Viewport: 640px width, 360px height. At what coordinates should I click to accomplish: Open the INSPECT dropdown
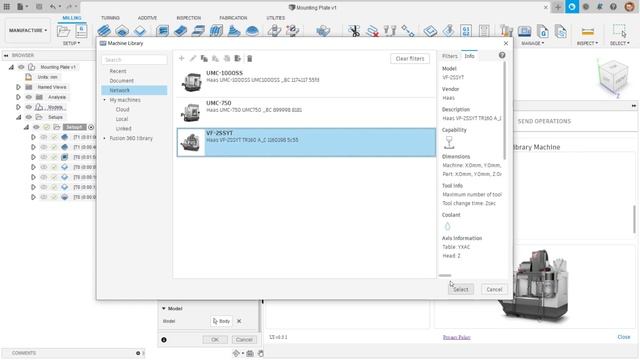[587, 43]
